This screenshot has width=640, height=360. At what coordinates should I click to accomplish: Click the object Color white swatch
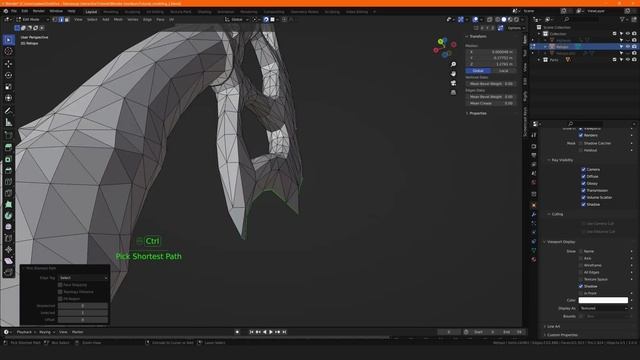603,300
